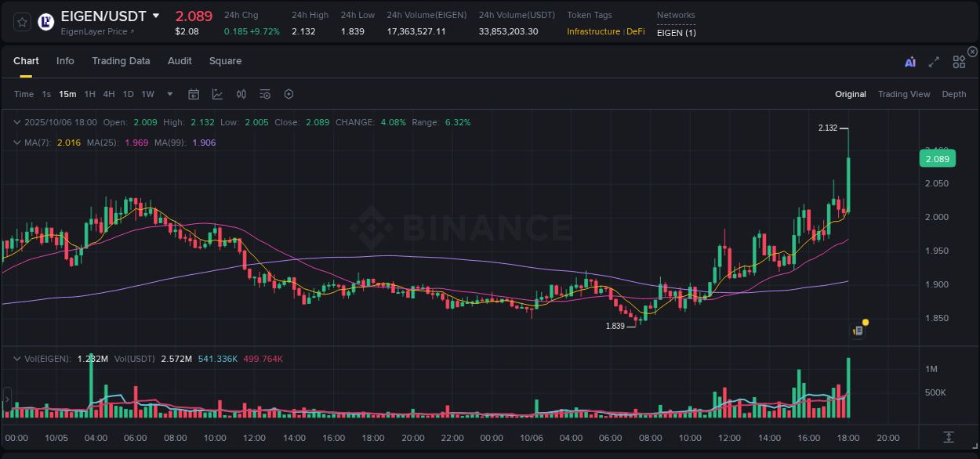
Task: Open the go-to-date calendar tool
Action: 194,94
